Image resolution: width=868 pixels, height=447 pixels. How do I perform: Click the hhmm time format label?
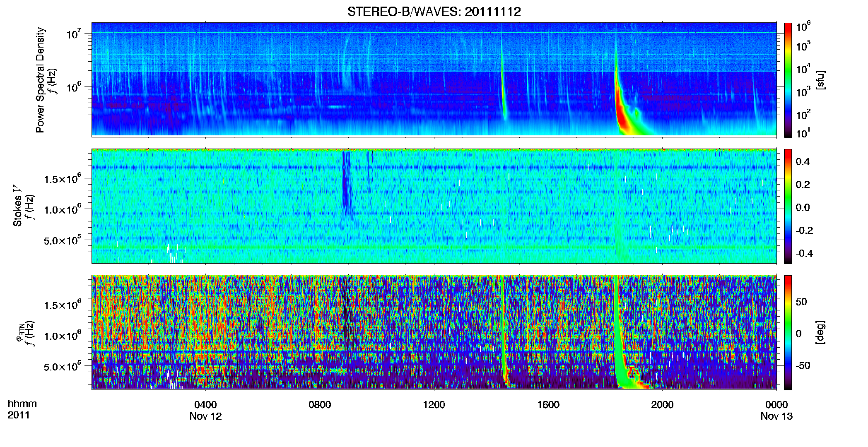22,404
